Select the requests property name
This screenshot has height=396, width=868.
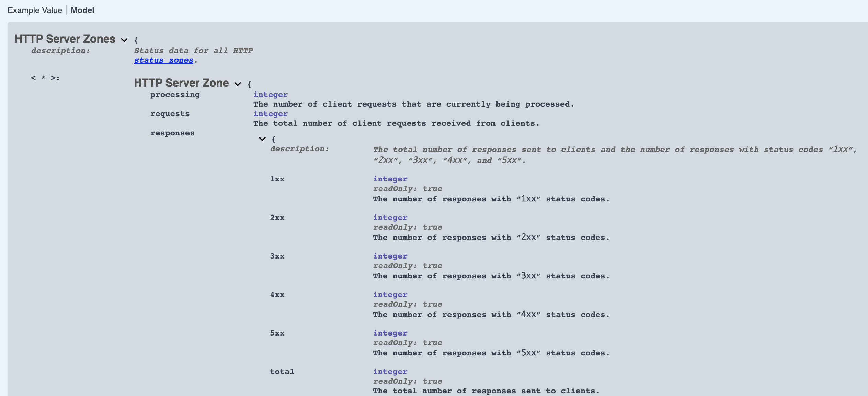170,113
